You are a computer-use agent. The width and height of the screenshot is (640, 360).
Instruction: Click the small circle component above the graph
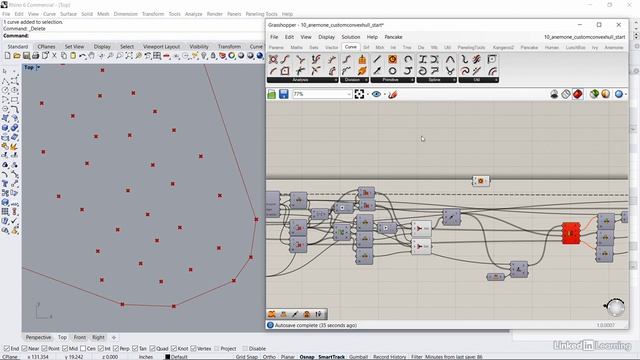[x=481, y=181]
